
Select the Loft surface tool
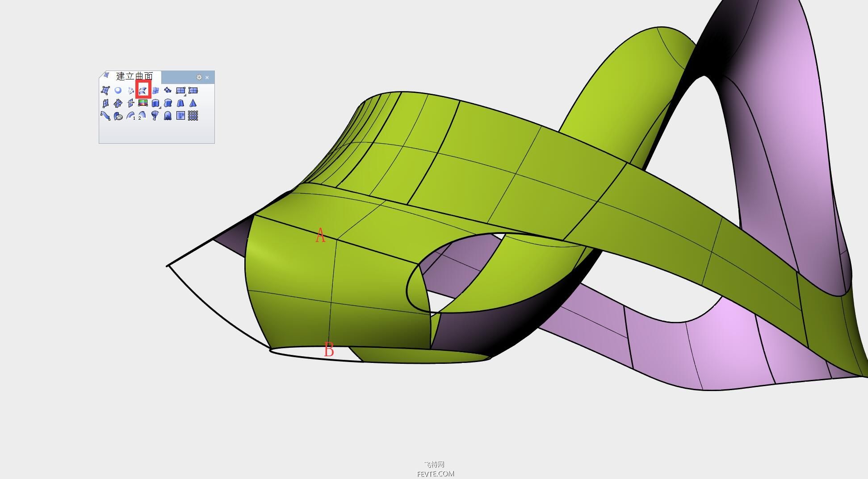pos(155,90)
